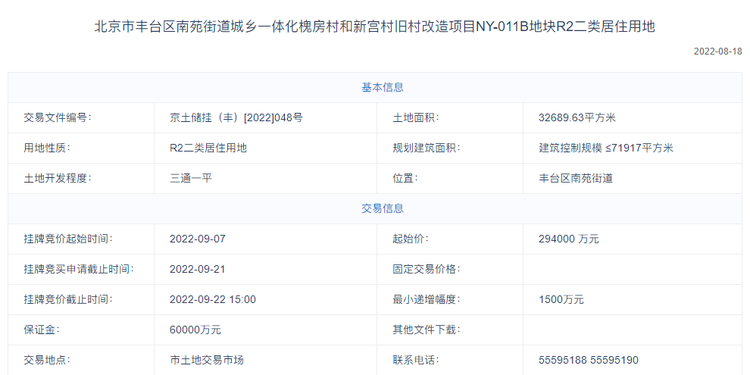Select the 丰台区南苑街道 value
Screen dimensions: 750x375
coord(575,178)
